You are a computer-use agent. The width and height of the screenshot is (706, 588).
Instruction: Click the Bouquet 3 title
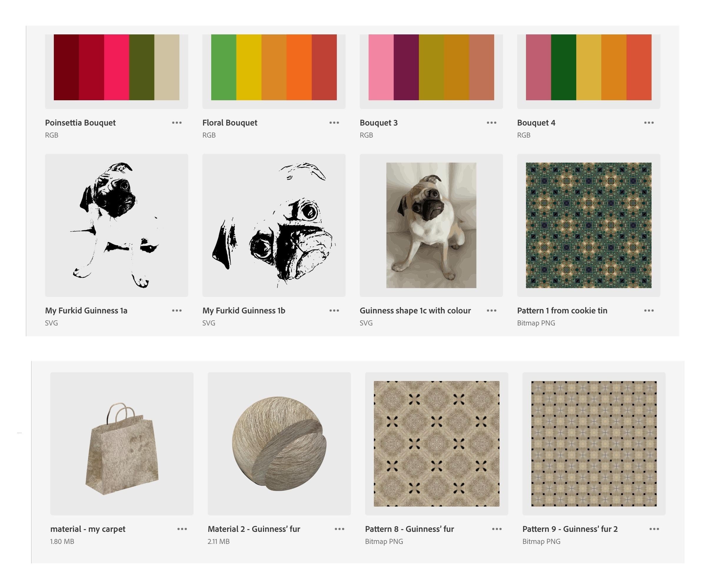379,123
